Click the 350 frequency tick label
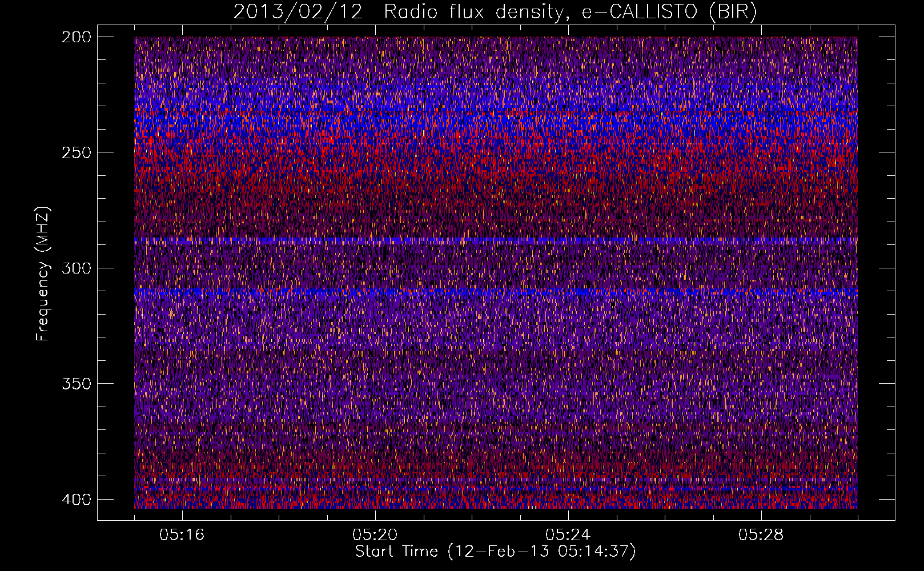The image size is (924, 571). click(76, 383)
